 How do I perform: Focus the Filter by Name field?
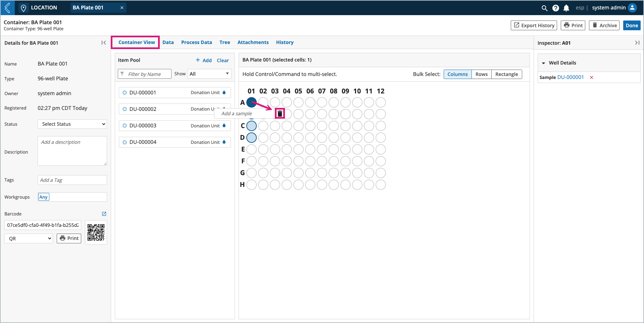(145, 74)
